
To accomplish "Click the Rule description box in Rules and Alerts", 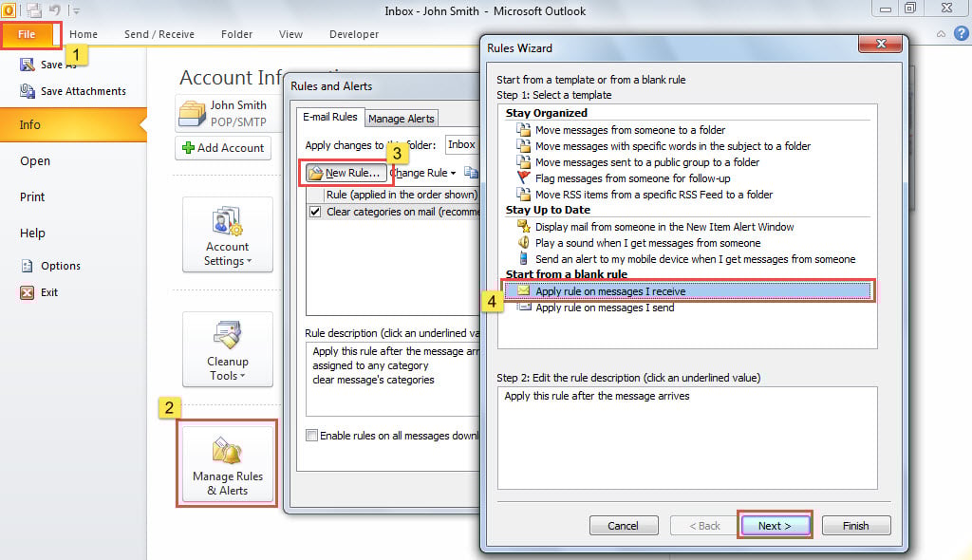I will click(x=393, y=379).
